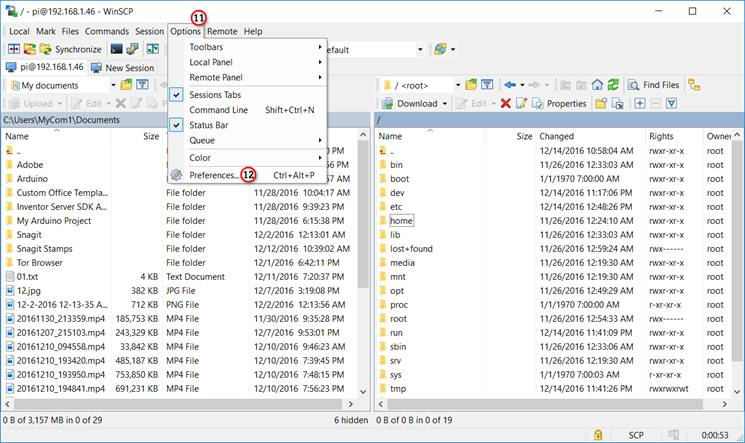Viewport: 745px width, 443px height.
Task: Click the queue toggle icon beside PuTTY
Action: [x=153, y=49]
